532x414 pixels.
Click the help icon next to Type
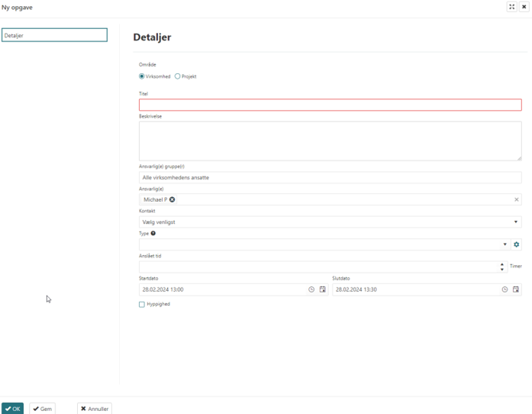click(x=153, y=233)
